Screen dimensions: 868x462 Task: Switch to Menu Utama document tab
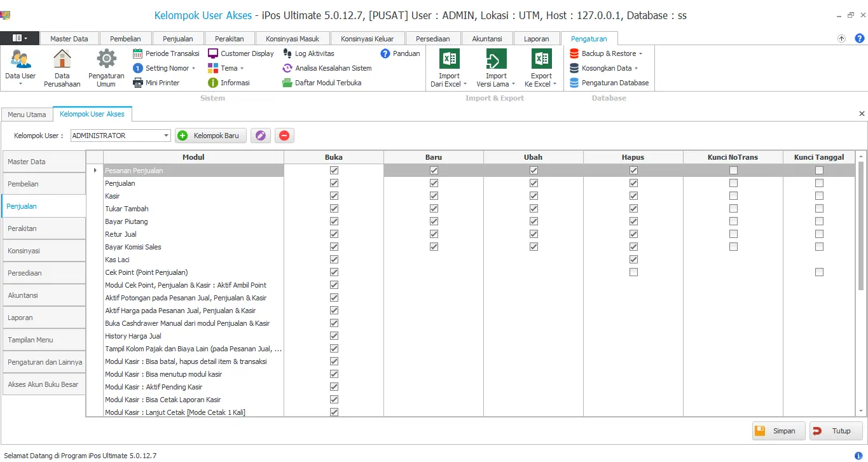[x=27, y=115]
